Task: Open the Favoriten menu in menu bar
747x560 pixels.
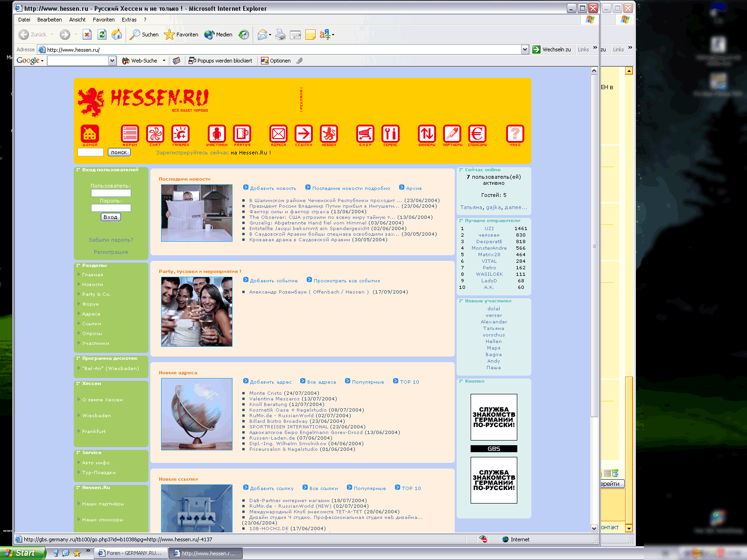Action: coord(104,20)
